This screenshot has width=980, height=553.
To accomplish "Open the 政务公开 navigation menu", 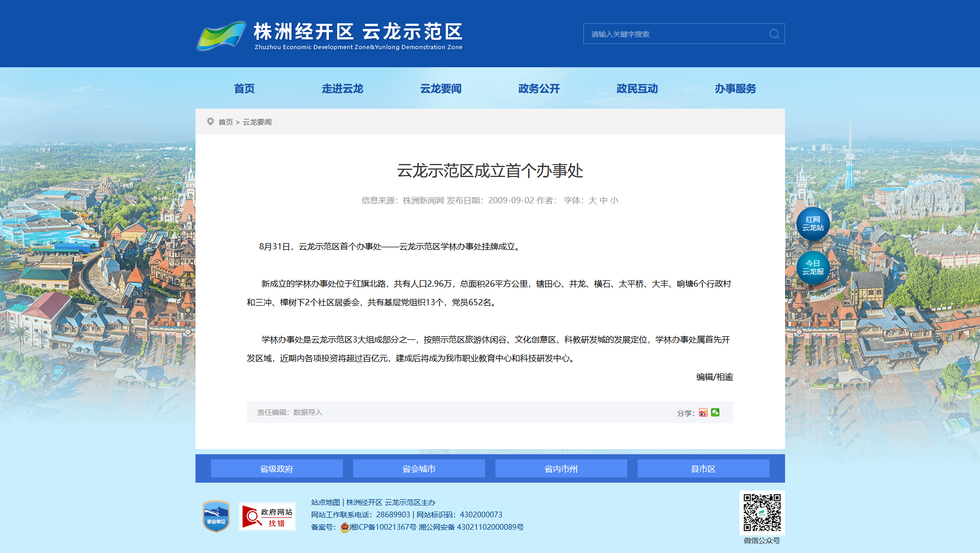I will (x=539, y=88).
